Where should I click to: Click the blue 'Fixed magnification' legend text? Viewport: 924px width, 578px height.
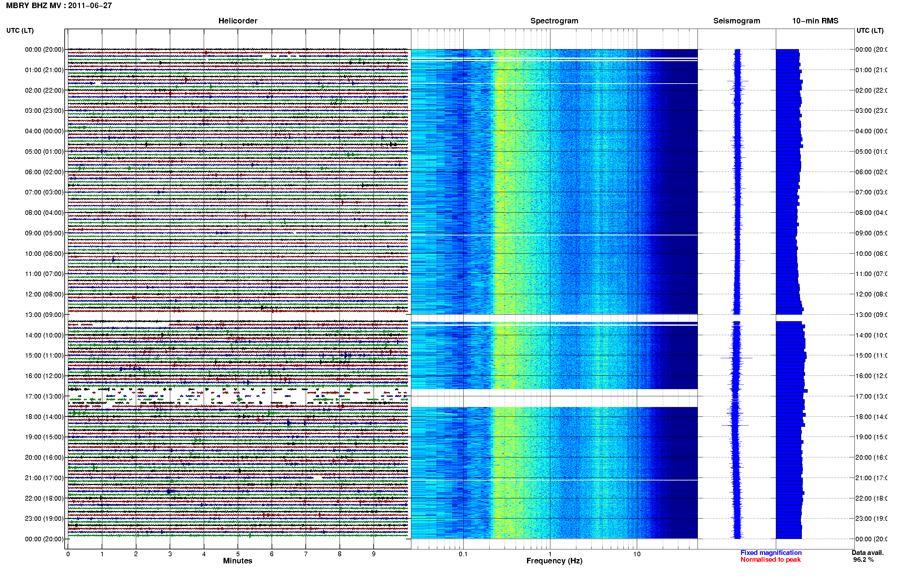pyautogui.click(x=771, y=553)
